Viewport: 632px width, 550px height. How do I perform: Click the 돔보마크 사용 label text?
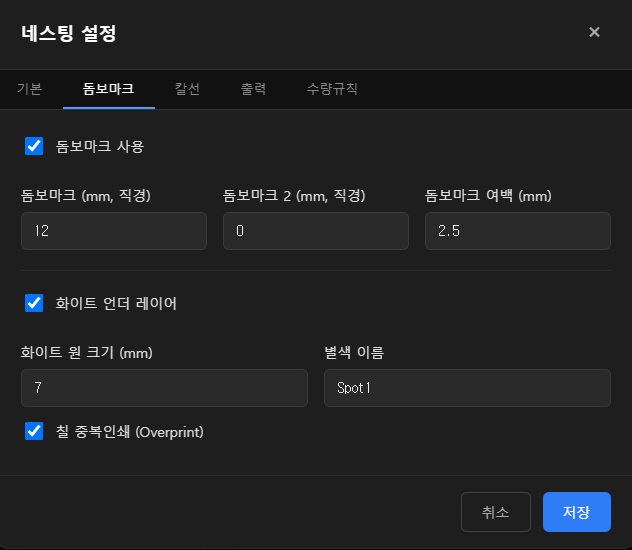coord(100,146)
